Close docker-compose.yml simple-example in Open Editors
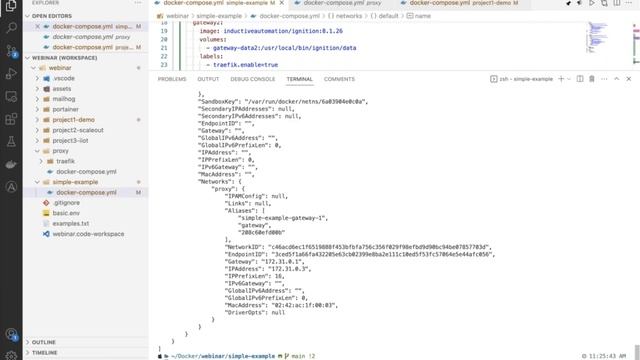Screen dimensions: 640x360 coord(37,26)
